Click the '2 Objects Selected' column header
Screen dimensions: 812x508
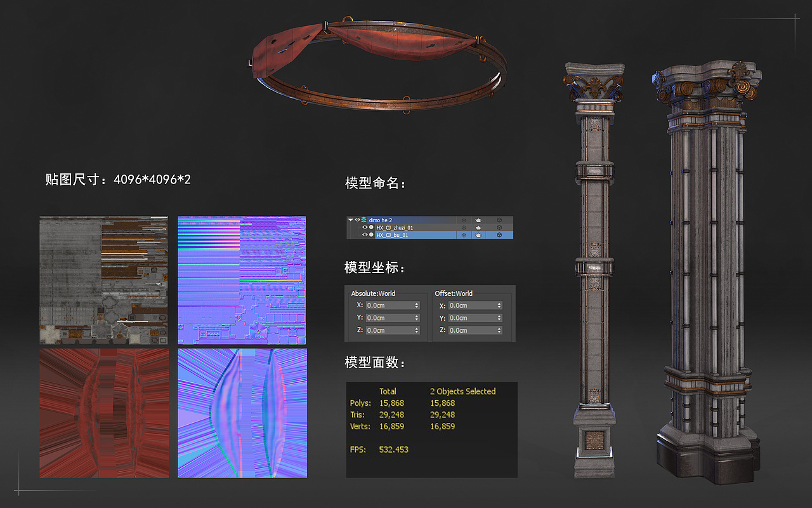463,391
